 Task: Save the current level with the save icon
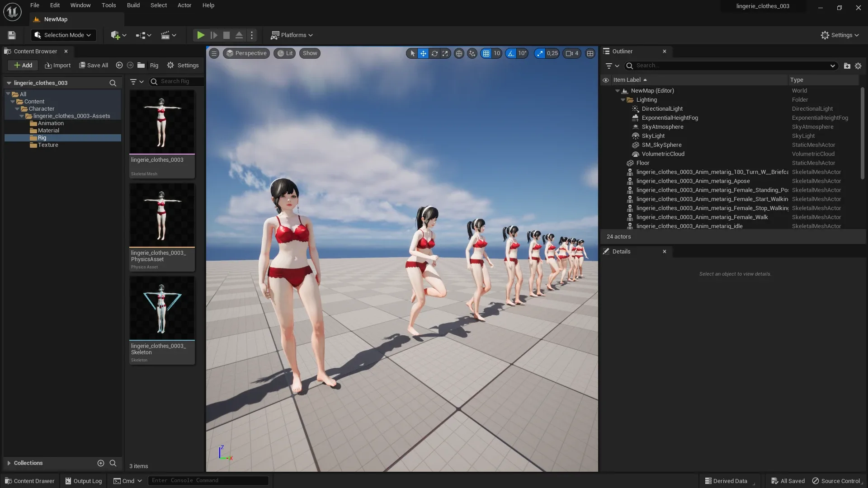coord(11,35)
